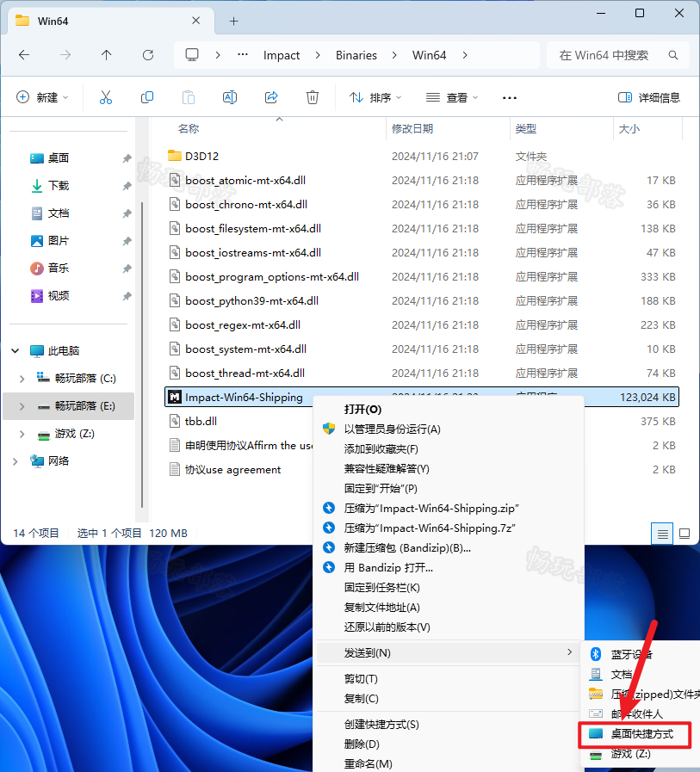The image size is (700, 772).
Task: Expand the Network tree node
Action: (15, 461)
